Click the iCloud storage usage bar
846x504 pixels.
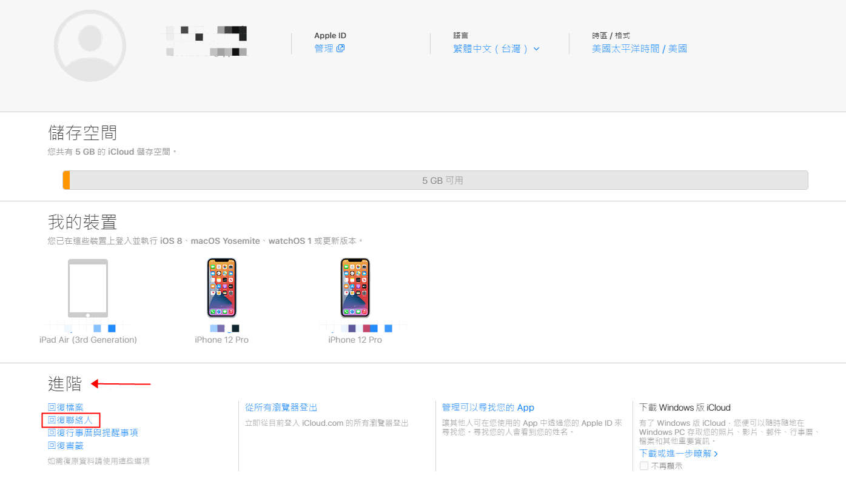(x=435, y=180)
